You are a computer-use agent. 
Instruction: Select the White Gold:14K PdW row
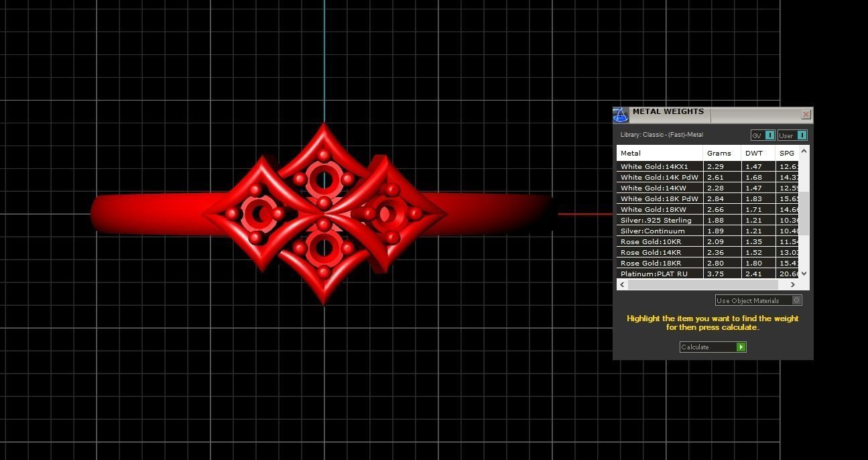pyautogui.click(x=708, y=177)
